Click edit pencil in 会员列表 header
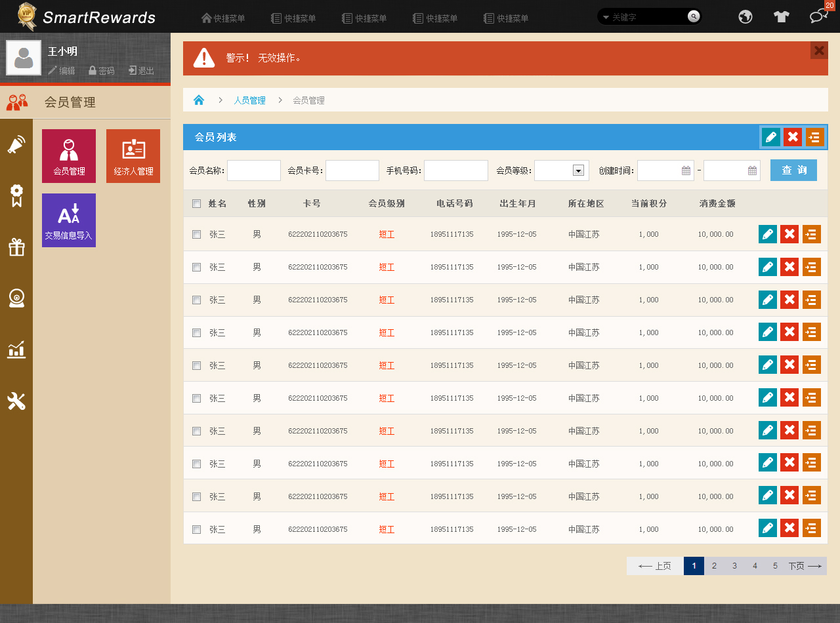Screen dimensions: 840x623 (771, 137)
